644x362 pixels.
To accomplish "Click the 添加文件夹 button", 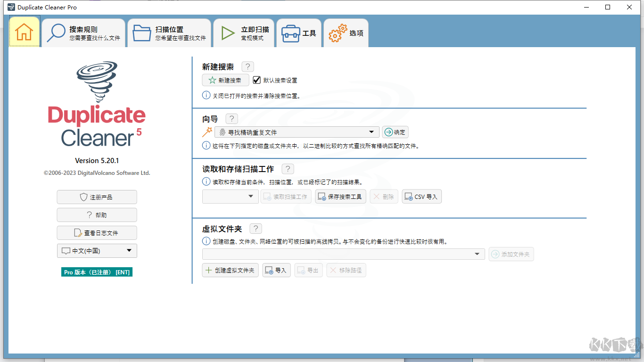I will pos(511,254).
